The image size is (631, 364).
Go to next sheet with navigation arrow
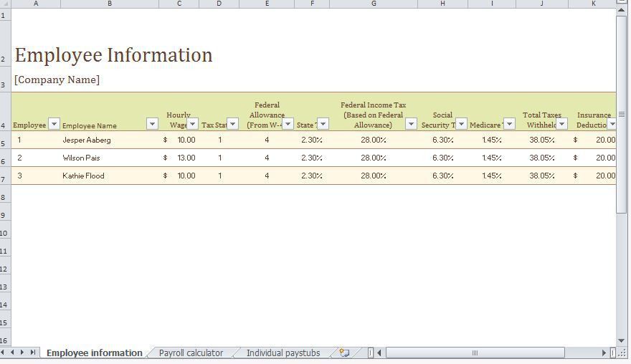[22, 353]
